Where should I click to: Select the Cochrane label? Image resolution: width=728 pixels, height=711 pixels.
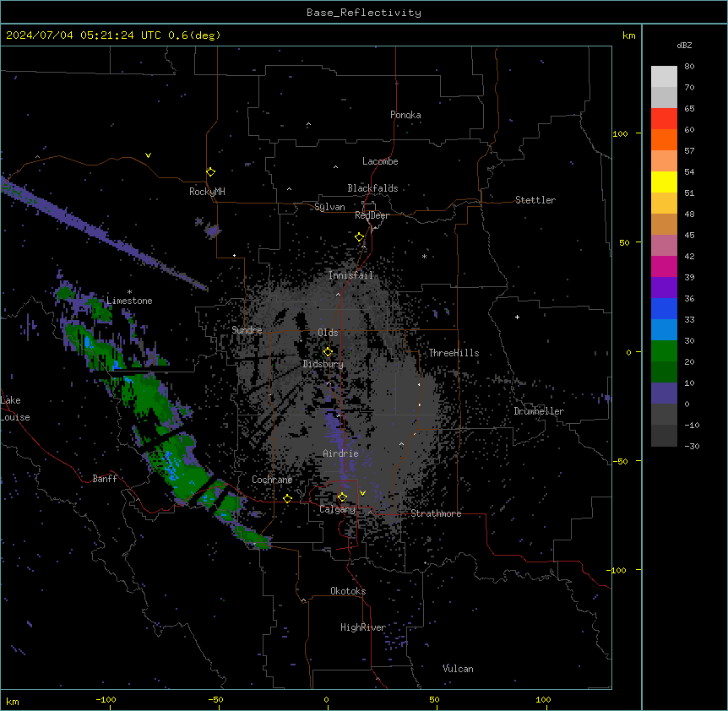click(272, 480)
